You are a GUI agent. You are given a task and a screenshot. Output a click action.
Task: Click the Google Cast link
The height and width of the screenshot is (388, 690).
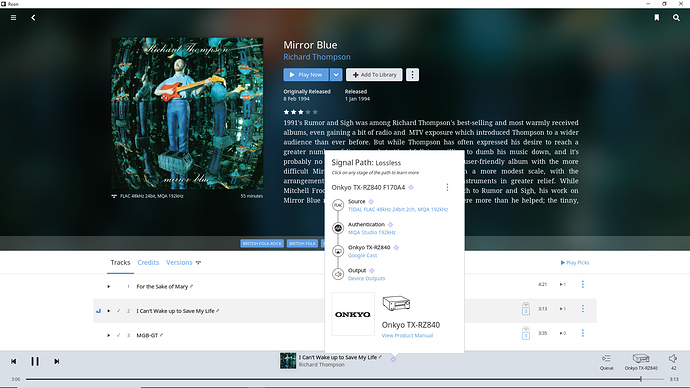362,256
